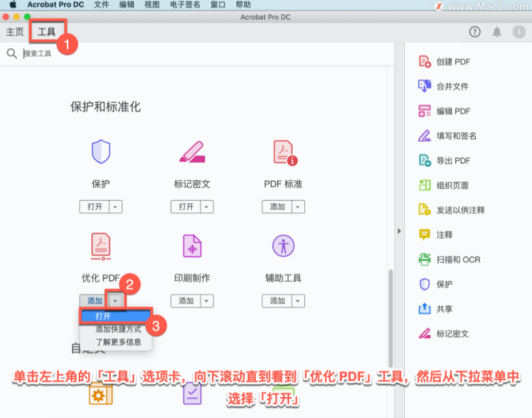Expand dropdown arrow under 保护 tool

pyautogui.click(x=116, y=207)
